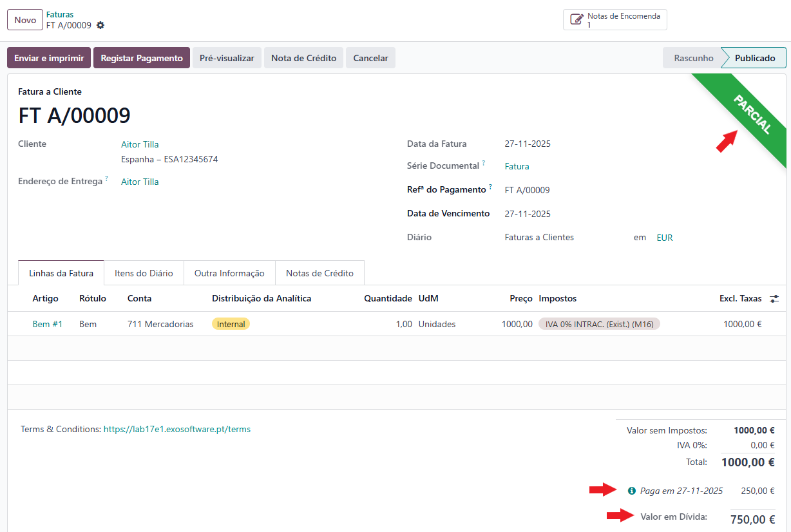Select the Rascunho status stage
Image resolution: width=791 pixels, height=532 pixels.
pyautogui.click(x=693, y=58)
